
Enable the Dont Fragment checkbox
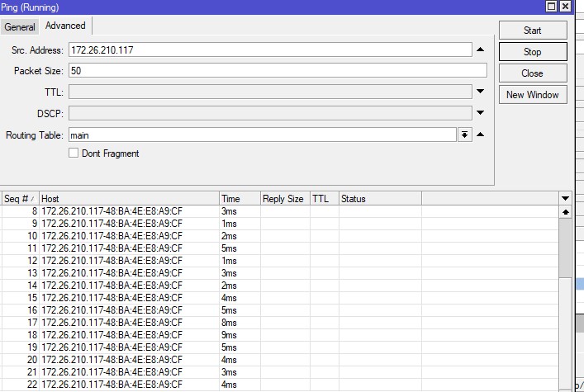74,153
